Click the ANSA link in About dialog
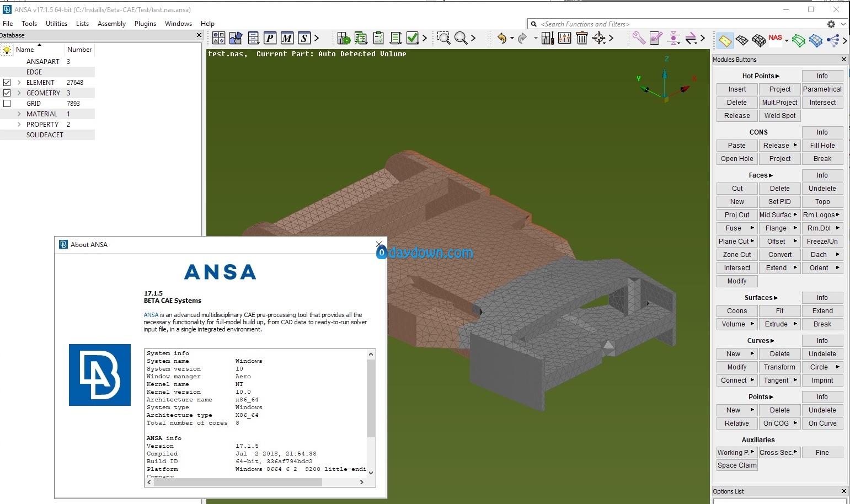Viewport: 850px width, 504px height. [x=151, y=315]
